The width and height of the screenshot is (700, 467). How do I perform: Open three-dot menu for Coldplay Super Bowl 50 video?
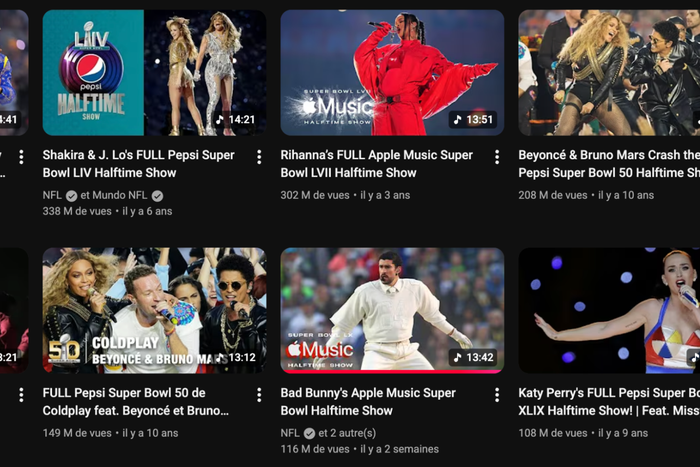pos(259,395)
